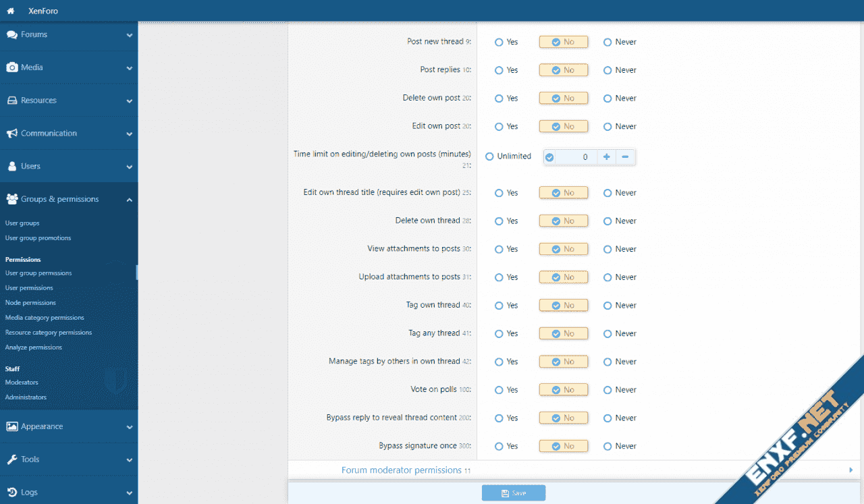This screenshot has height=504, width=864.
Task: Click the Tools wrench icon
Action: tap(11, 459)
